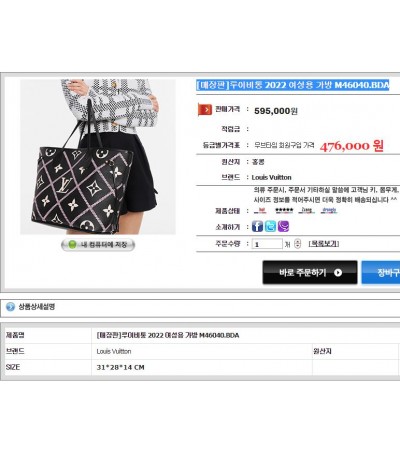This screenshot has height=450, width=400.
Task: Click the 'hot' product status badge
Action: (260, 210)
